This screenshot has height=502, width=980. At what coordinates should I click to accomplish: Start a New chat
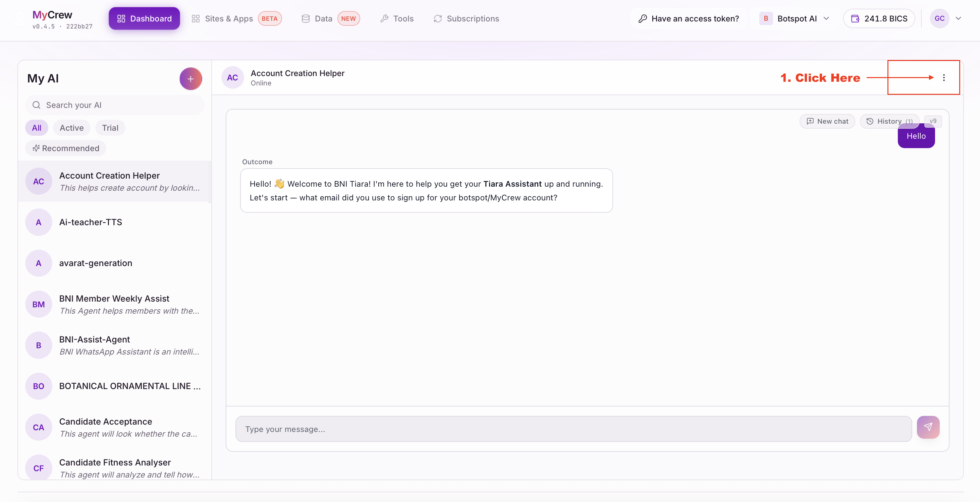(827, 121)
